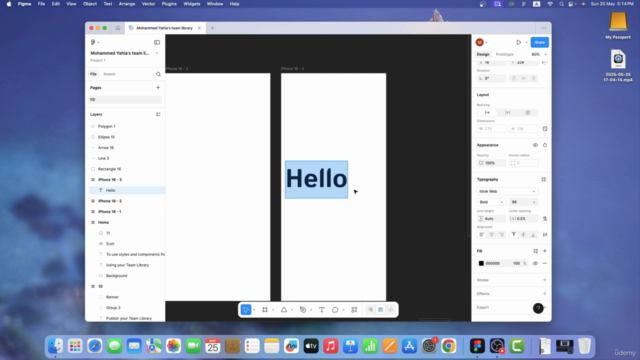Open blend mode drop icon in Appearance

click(545, 145)
